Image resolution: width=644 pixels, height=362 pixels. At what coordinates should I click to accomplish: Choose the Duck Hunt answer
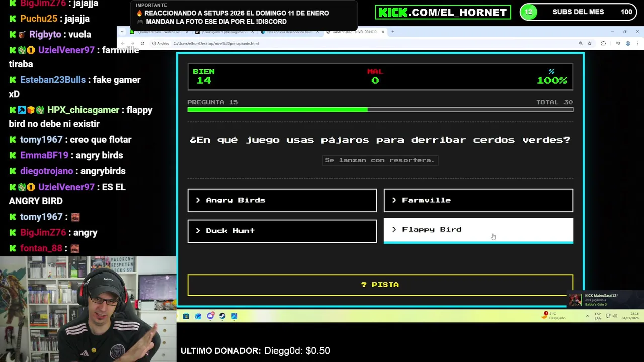(x=282, y=231)
